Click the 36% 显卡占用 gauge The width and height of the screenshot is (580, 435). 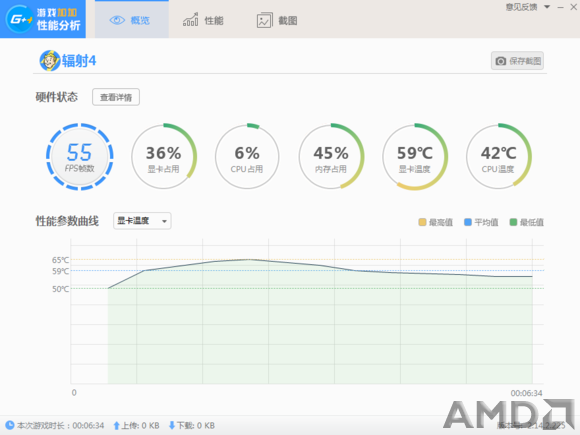163,156
